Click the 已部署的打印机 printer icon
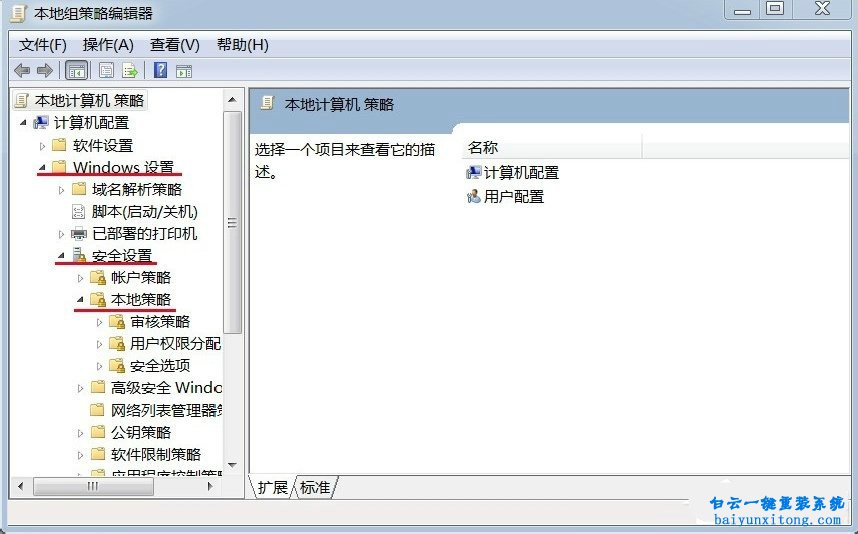 click(79, 234)
